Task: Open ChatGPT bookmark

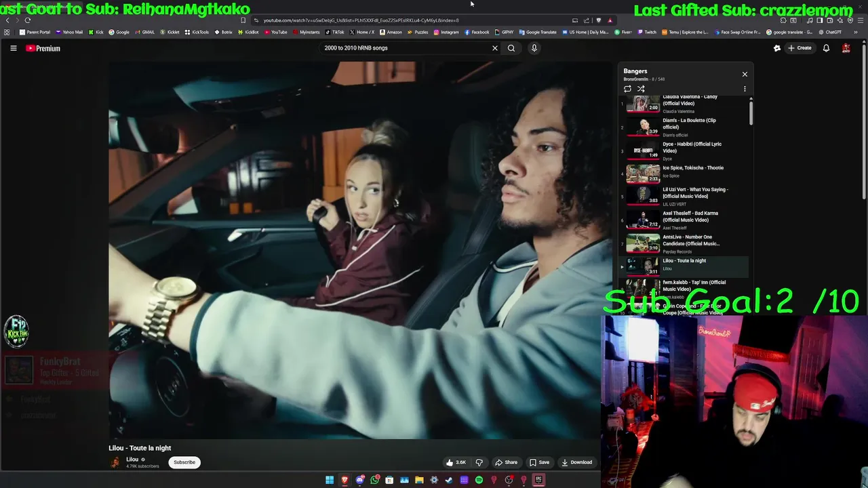Action: click(831, 32)
